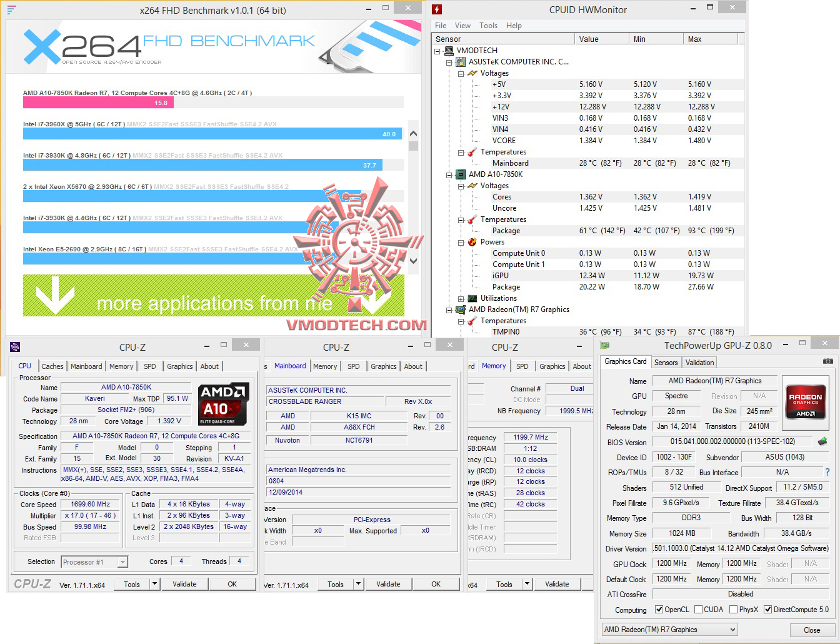Screen dimensions: 840x644
Task: Click the CPU-Z app icon in the CPU window
Action: [x=15, y=347]
